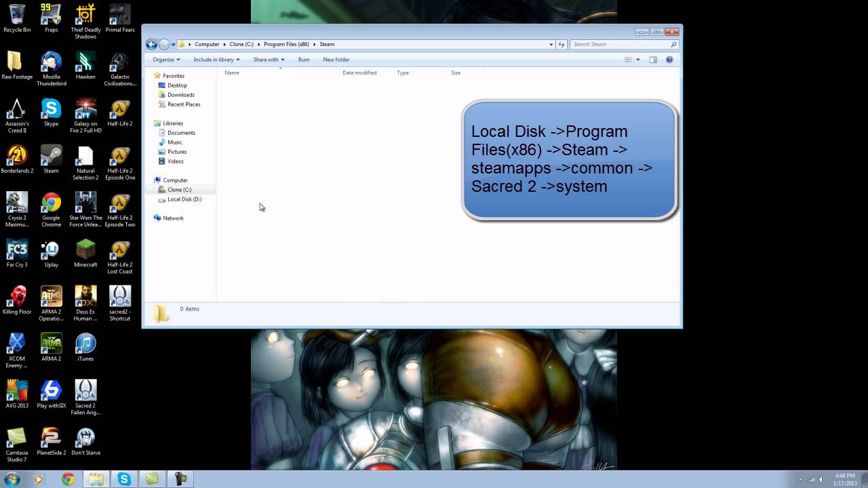Open Music library in navigation pane
This screenshot has height=488, width=868.
(175, 142)
